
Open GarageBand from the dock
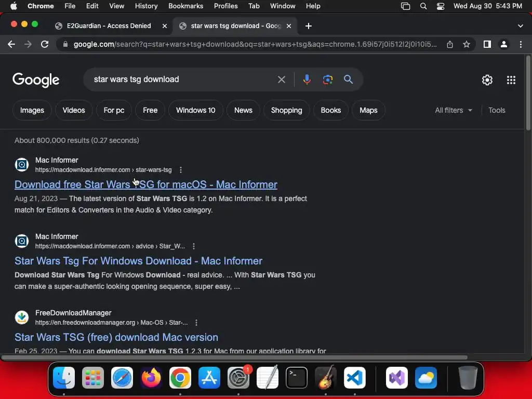(326, 378)
